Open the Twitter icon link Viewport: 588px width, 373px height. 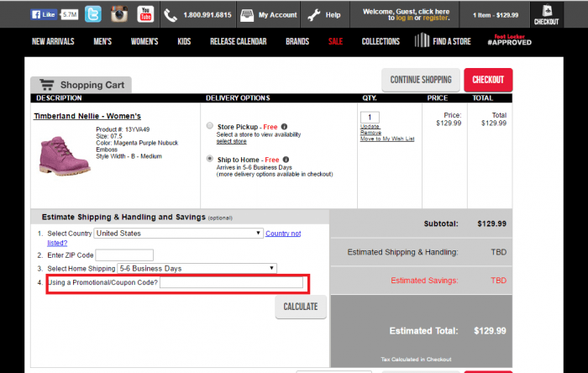point(92,14)
